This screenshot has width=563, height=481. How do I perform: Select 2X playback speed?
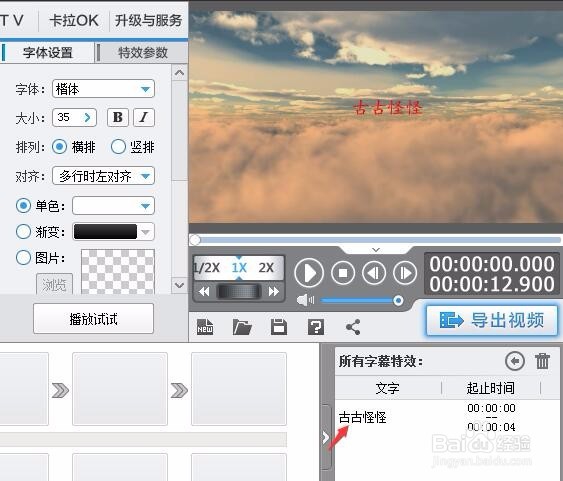click(x=266, y=268)
